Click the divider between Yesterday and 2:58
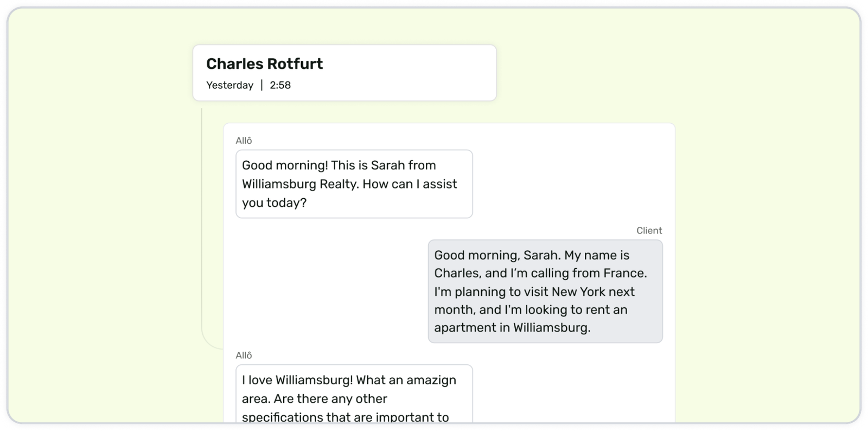868x431 pixels. [261, 85]
